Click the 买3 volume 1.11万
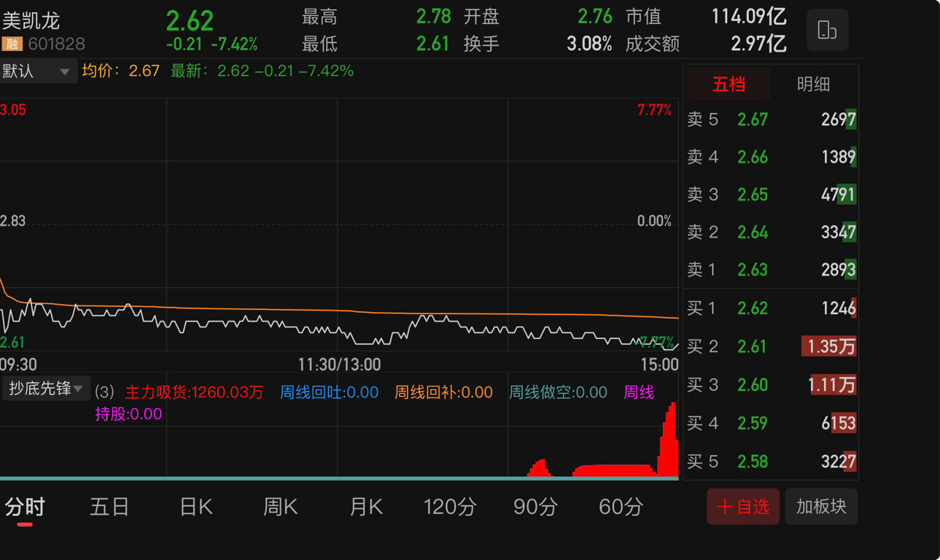This screenshot has width=940, height=560. coord(832,384)
